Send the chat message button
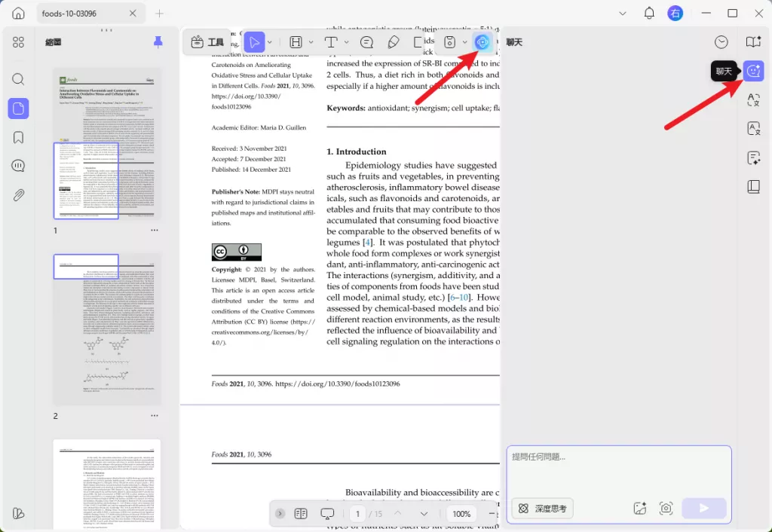This screenshot has height=532, width=772. click(x=703, y=509)
